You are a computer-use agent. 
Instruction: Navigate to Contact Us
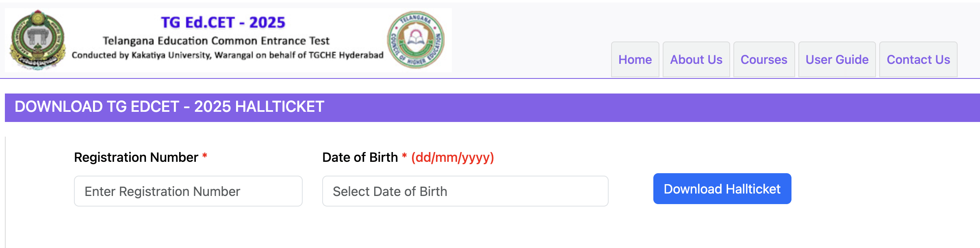tap(918, 59)
